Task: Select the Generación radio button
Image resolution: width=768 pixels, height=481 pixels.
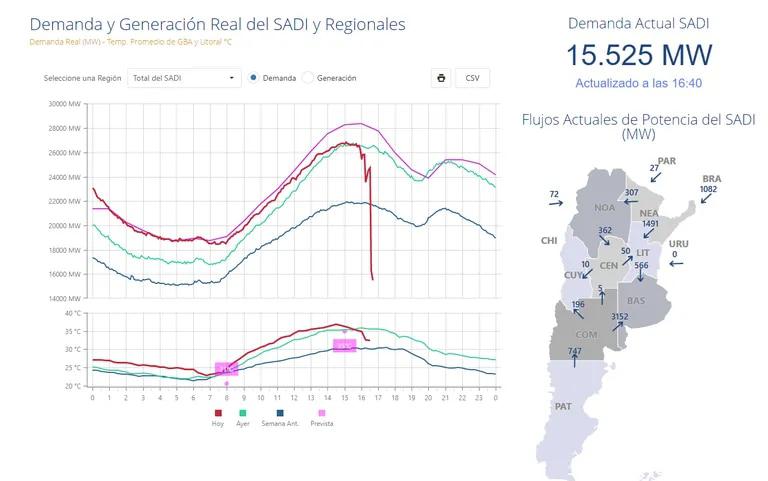Action: point(308,78)
